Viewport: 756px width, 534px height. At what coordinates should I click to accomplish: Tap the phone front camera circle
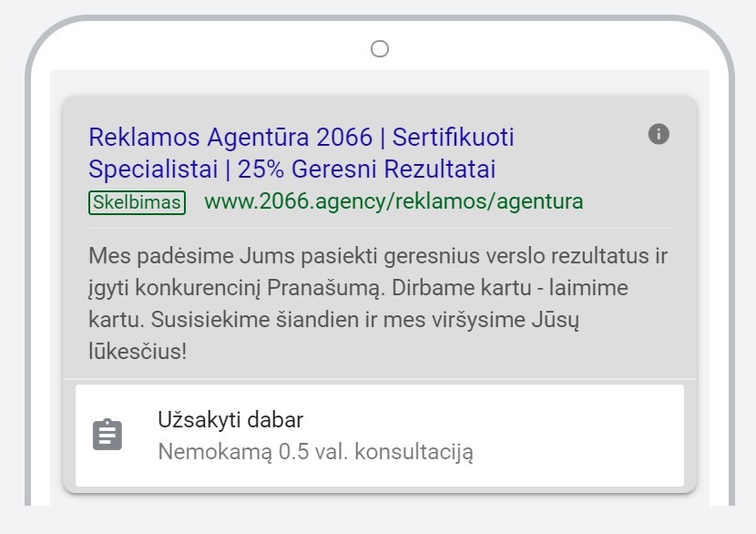[x=380, y=48]
